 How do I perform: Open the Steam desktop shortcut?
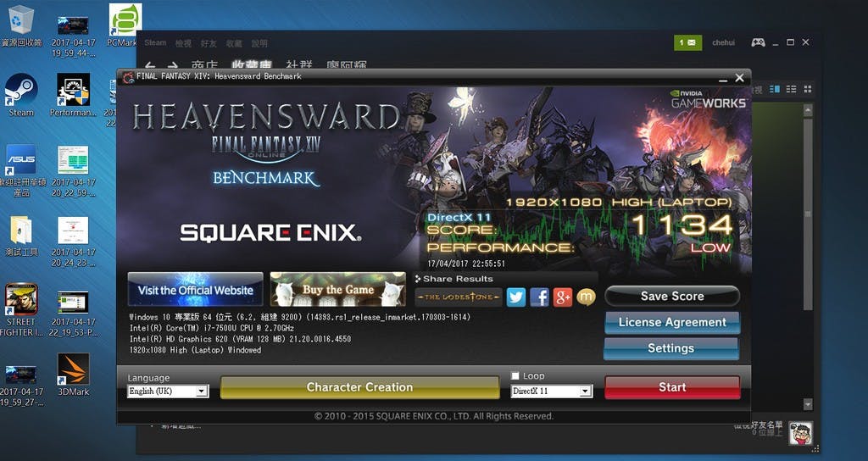tap(21, 95)
